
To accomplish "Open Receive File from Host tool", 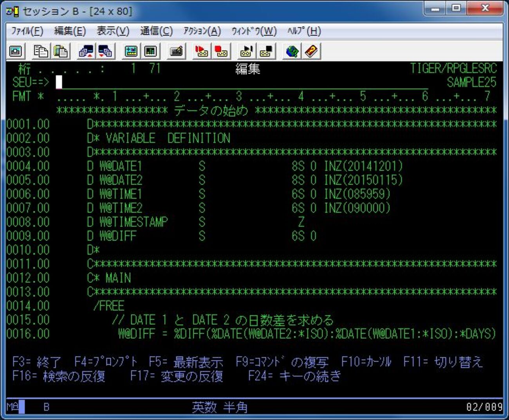I will coord(105,51).
